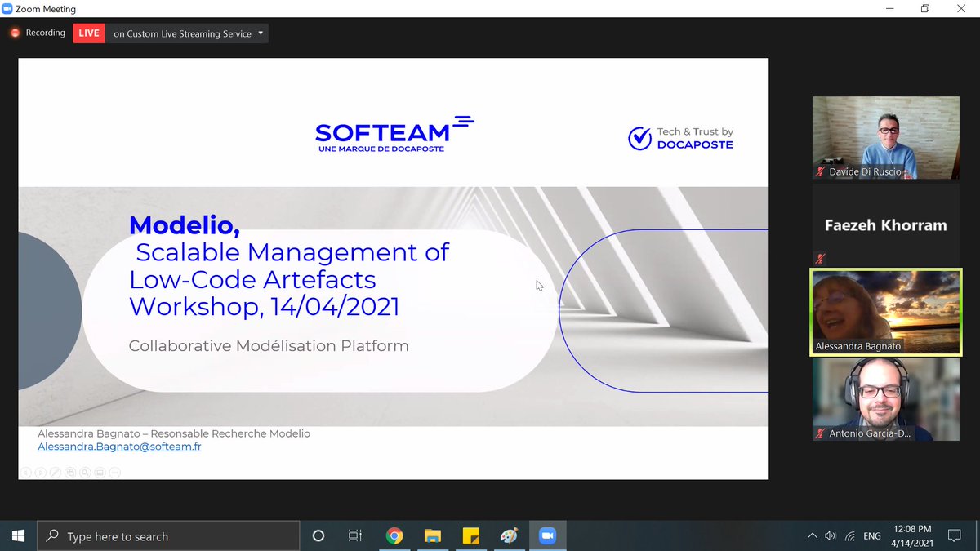Expand the hidden system tray icons chevron
Image resolution: width=980 pixels, height=551 pixels.
pos(812,535)
